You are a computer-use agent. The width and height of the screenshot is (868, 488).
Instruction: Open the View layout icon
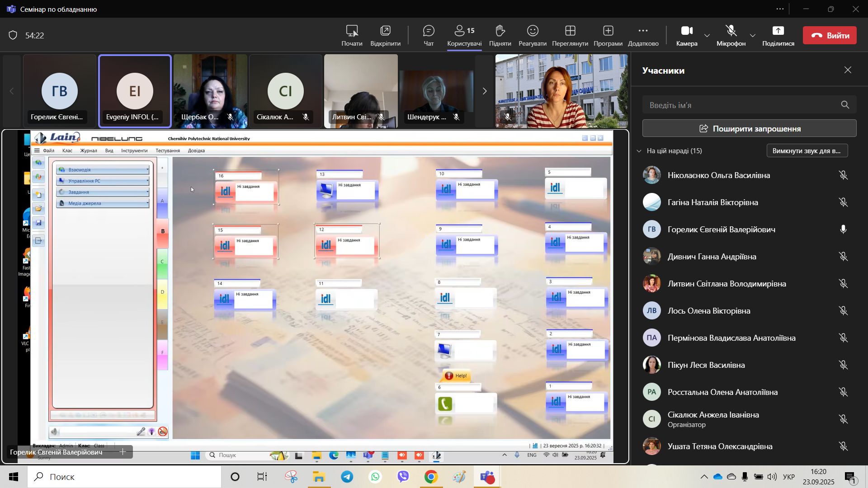pyautogui.click(x=570, y=31)
